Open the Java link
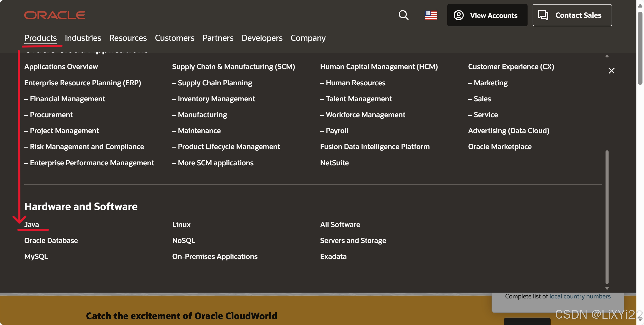 [32, 225]
